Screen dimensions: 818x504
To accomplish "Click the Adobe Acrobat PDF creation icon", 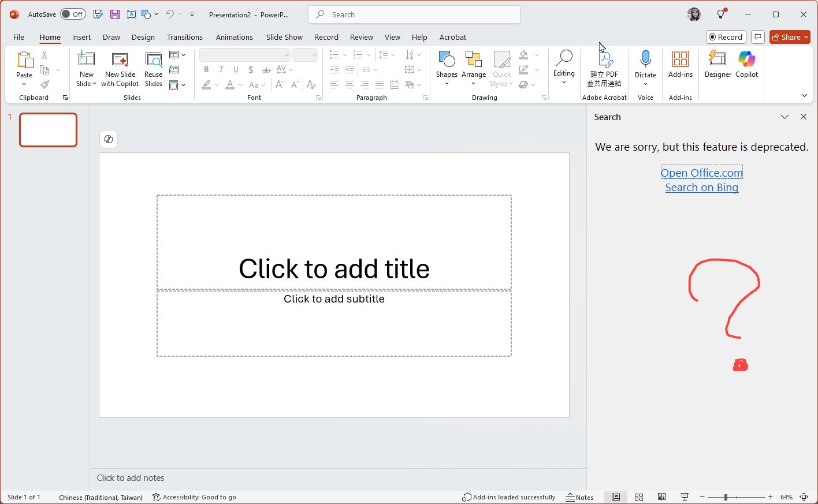I will (604, 61).
